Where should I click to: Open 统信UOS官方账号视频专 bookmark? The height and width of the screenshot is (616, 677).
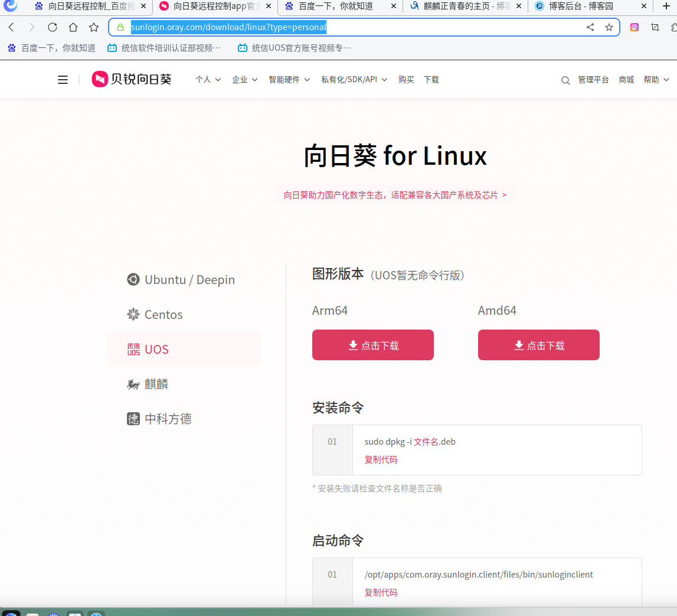pyautogui.click(x=295, y=48)
